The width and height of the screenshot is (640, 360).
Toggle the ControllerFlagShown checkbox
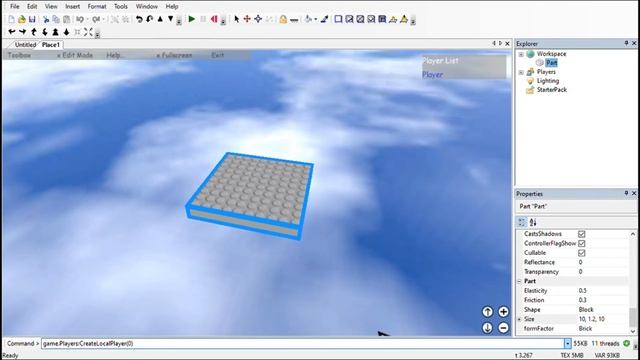(x=582, y=243)
